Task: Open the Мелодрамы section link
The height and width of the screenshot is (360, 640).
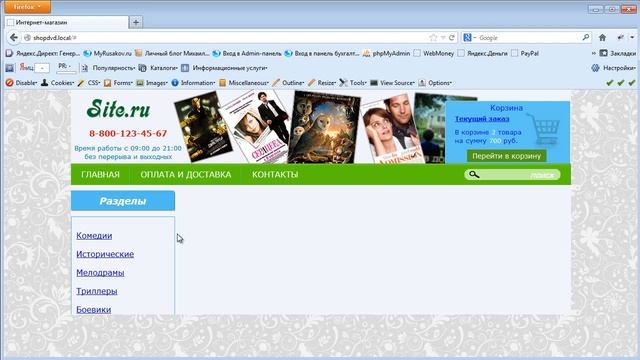Action: [100, 272]
